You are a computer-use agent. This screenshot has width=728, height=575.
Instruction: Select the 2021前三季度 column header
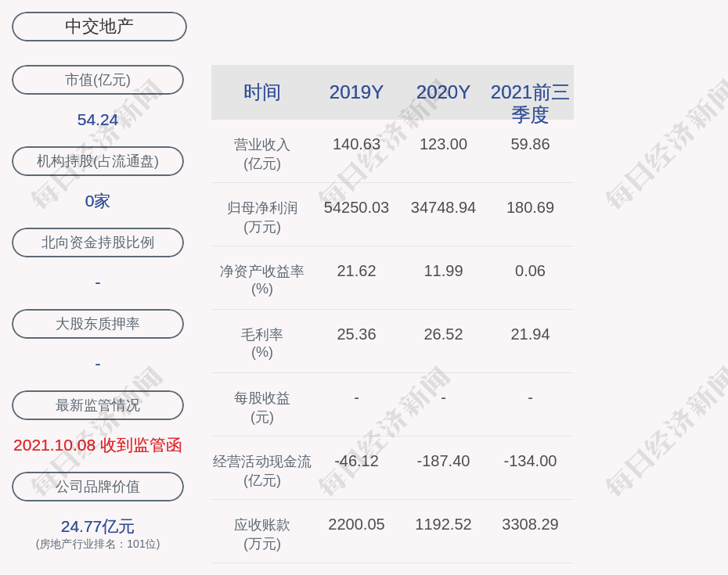(x=530, y=103)
